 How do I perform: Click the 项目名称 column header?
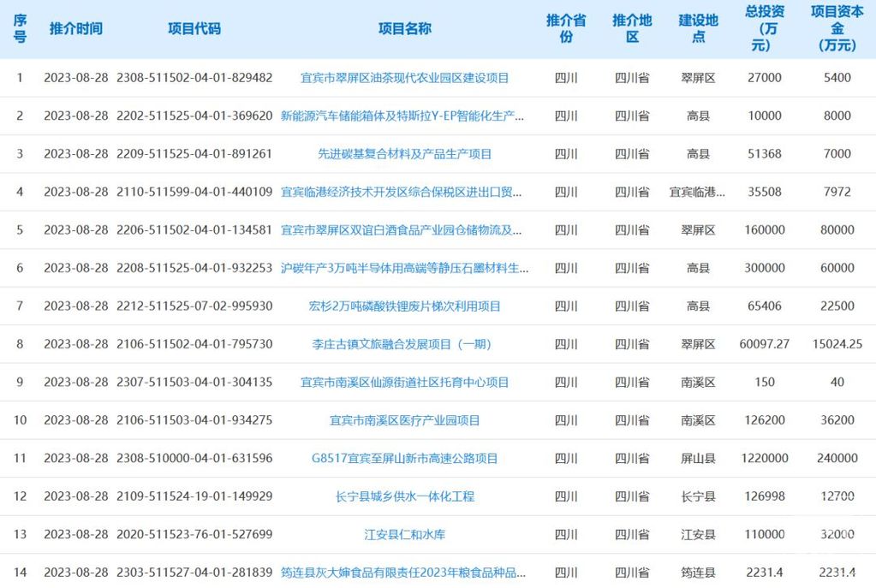(404, 28)
